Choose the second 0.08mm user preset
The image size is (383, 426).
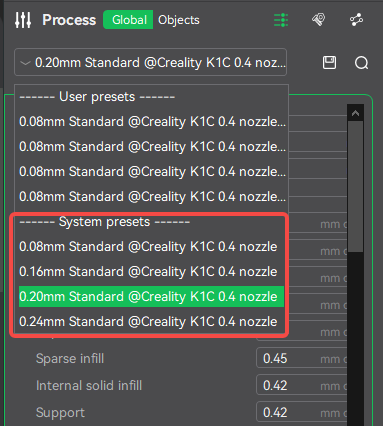pyautogui.click(x=152, y=147)
